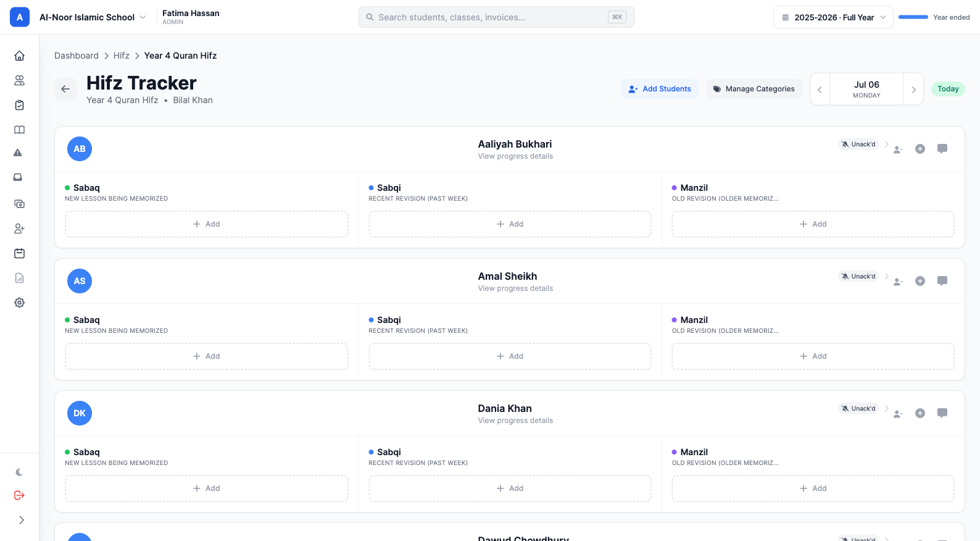The width and height of the screenshot is (980, 541).
Task: Remove student icon for Aaliyah Bukhari
Action: pyautogui.click(x=898, y=149)
